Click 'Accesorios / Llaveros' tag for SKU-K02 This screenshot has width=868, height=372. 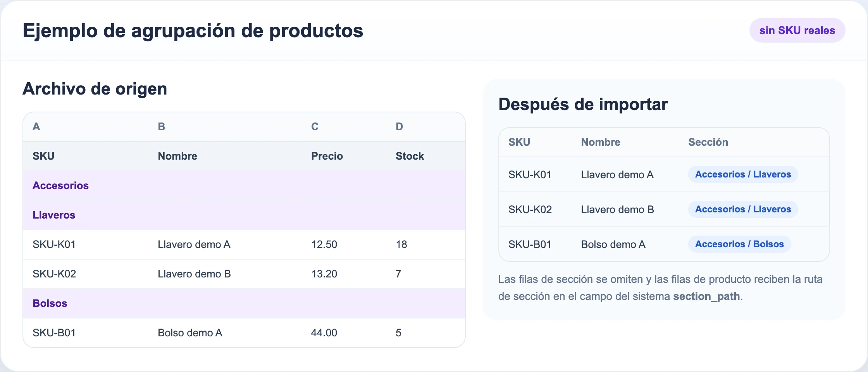click(x=743, y=209)
